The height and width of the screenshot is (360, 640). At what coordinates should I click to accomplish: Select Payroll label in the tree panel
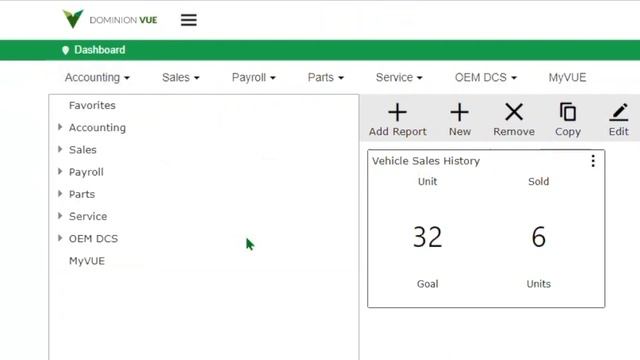point(86,172)
